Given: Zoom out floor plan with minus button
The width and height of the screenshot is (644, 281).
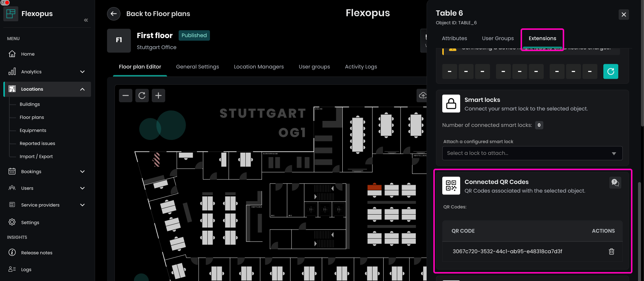Looking at the screenshot, I should [x=126, y=96].
